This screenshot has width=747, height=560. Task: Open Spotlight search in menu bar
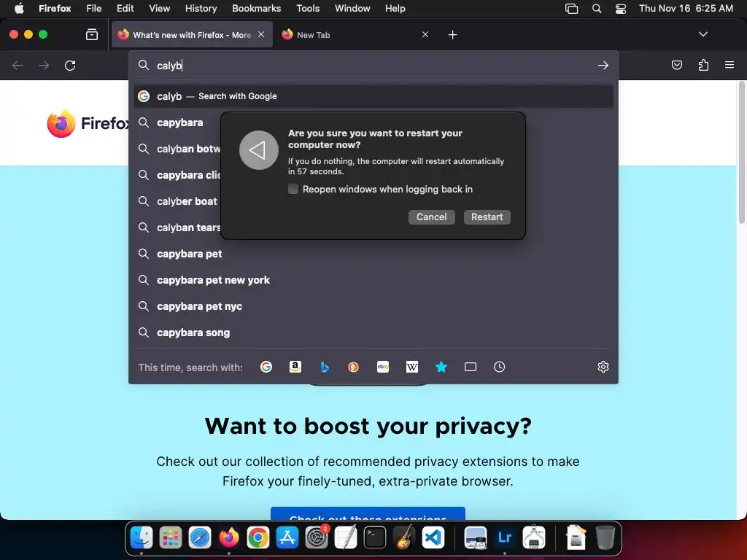tap(597, 8)
